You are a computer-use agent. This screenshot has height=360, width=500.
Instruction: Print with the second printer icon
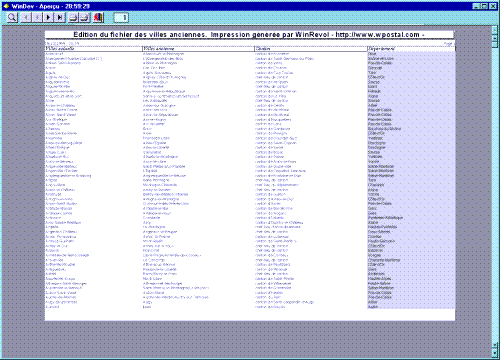[85, 17]
